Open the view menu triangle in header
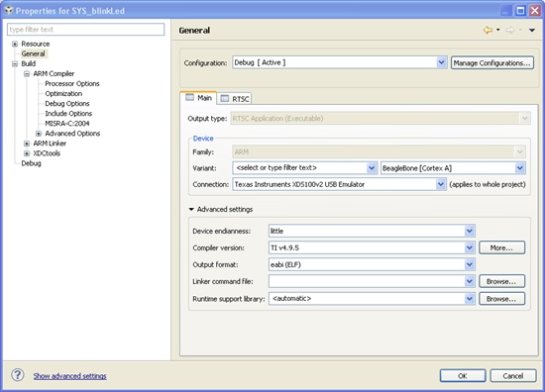The width and height of the screenshot is (545, 392). pyautogui.click(x=532, y=31)
